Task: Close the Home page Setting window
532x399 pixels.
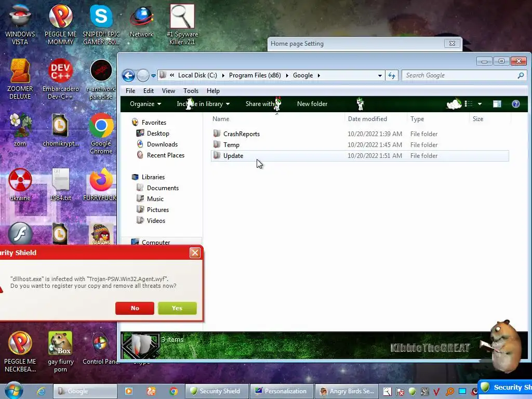Action: pyautogui.click(x=453, y=44)
